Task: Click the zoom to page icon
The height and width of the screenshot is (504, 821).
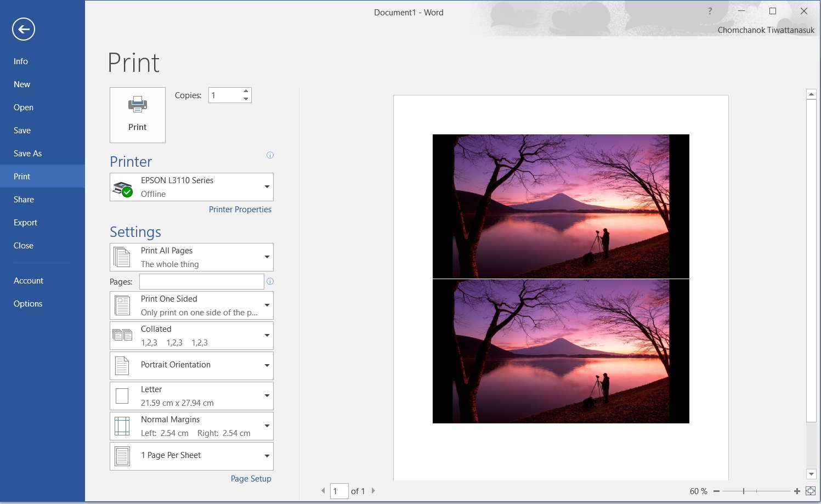Action: 811,491
